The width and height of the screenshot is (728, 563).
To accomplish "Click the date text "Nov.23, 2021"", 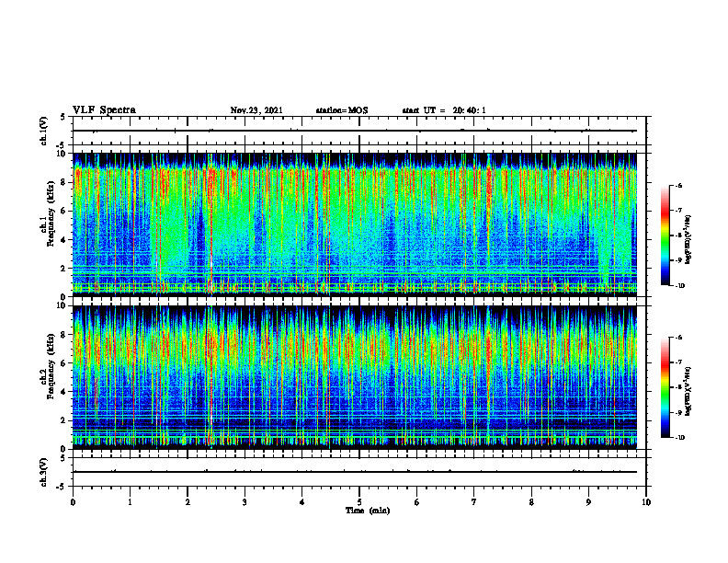I will pos(256,110).
